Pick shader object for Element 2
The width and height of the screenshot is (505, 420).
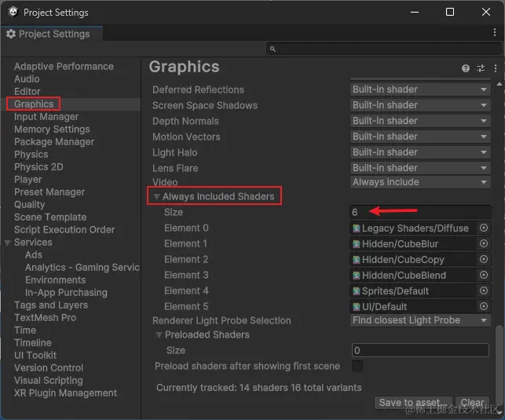pyautogui.click(x=484, y=259)
